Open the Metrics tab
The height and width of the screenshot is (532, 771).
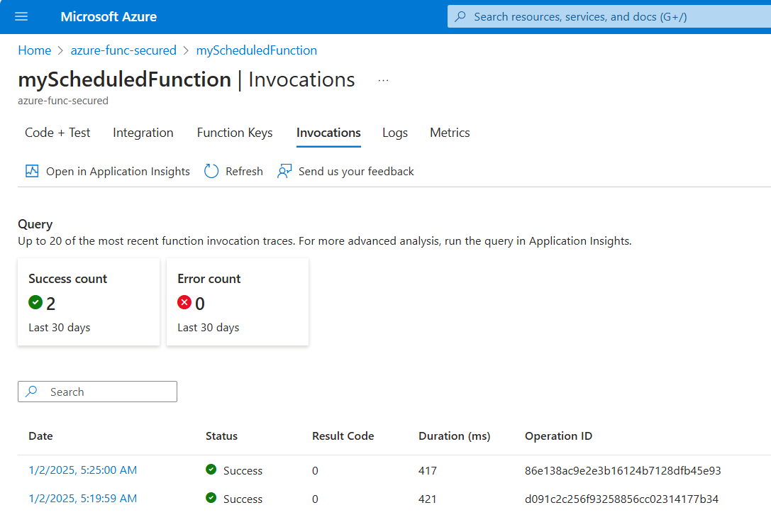click(450, 133)
